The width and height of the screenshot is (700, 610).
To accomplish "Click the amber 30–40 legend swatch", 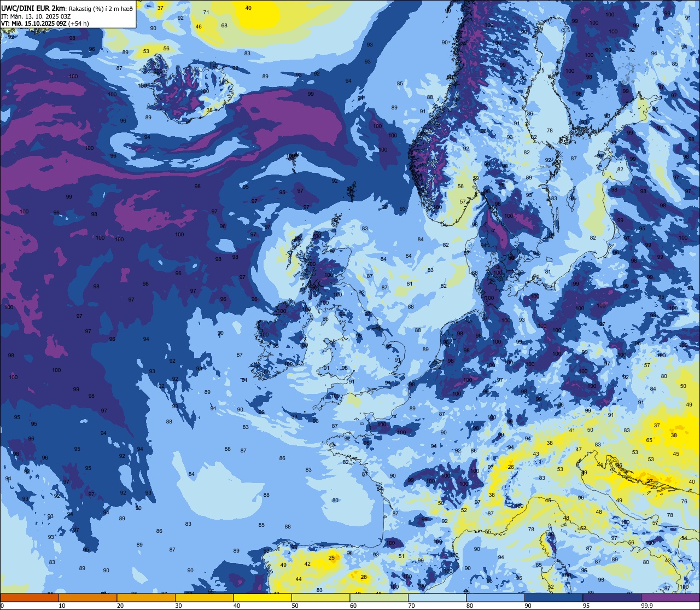I will coord(204,597).
